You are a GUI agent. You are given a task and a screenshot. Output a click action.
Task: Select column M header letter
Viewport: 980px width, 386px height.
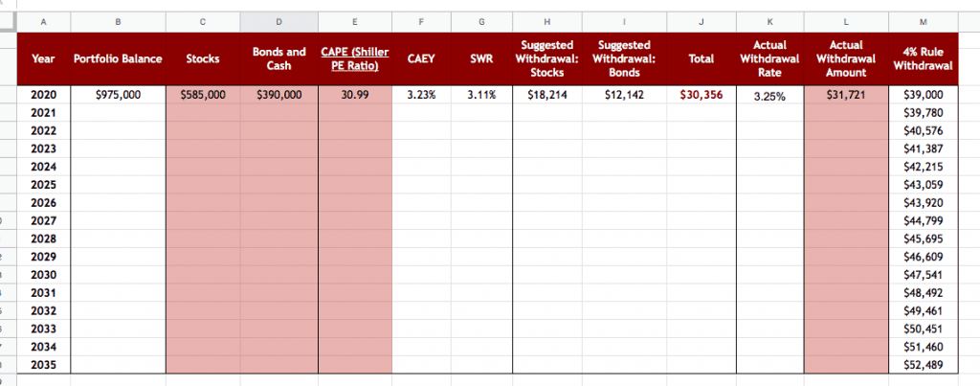pos(923,20)
